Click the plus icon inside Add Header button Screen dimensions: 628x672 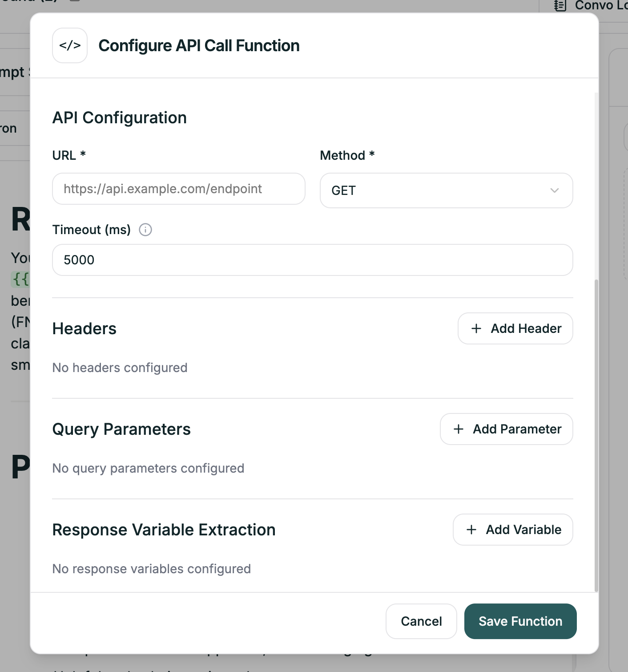click(476, 328)
